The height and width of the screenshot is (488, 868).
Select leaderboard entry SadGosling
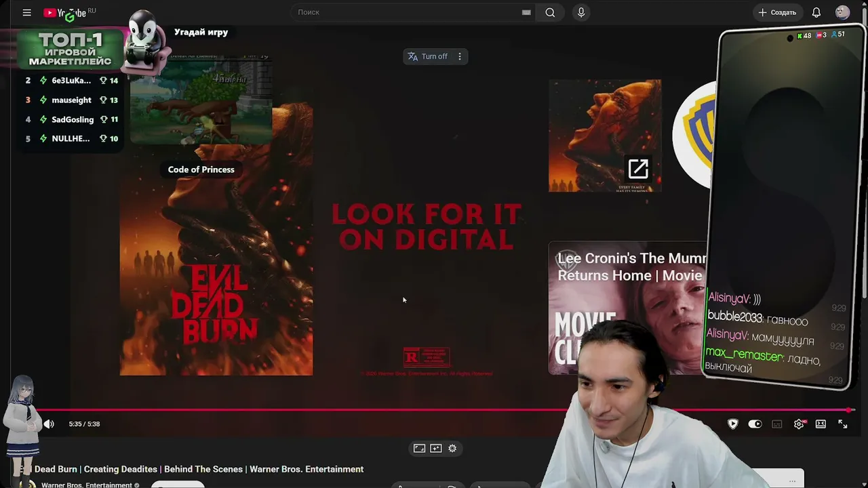tap(71, 119)
